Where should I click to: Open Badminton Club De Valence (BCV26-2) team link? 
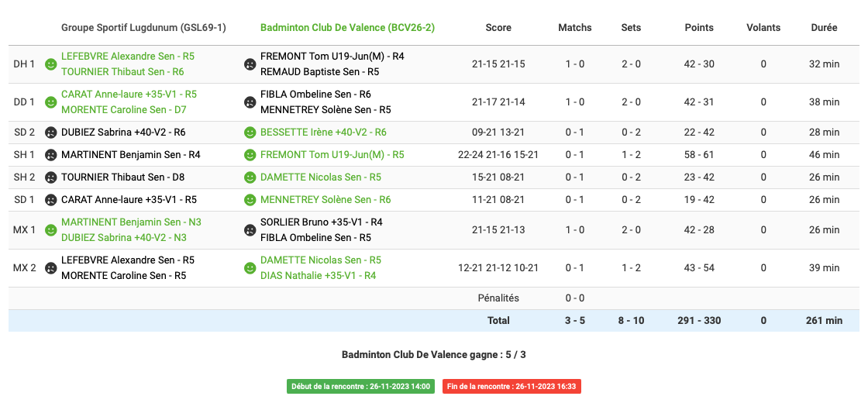pyautogui.click(x=348, y=28)
